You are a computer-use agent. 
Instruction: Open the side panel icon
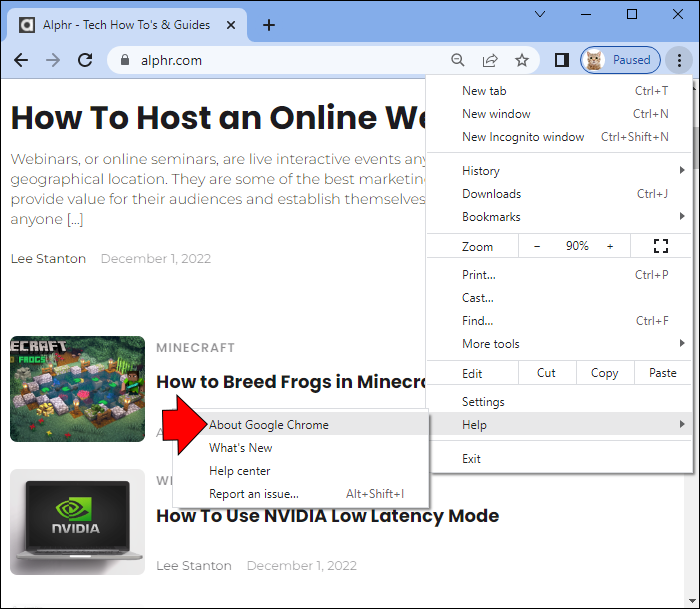[x=562, y=60]
